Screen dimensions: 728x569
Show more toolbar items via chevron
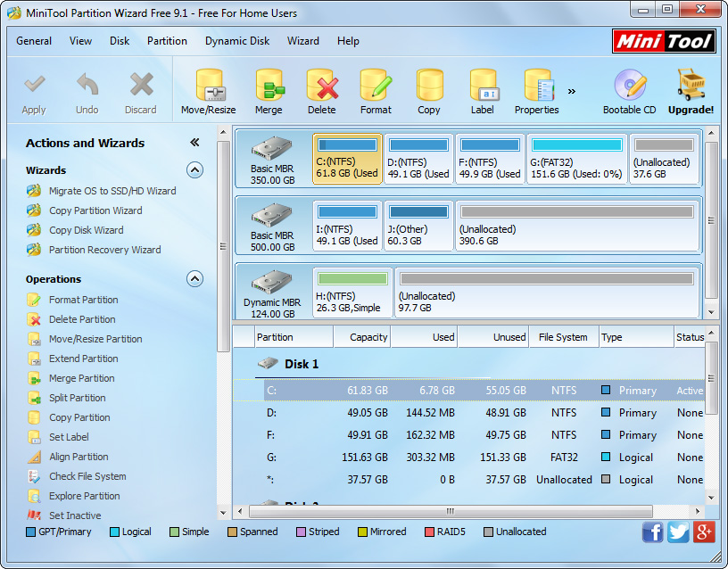571,91
